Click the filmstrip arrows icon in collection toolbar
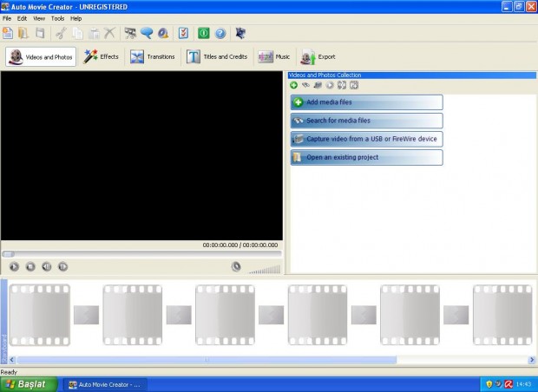 [x=342, y=85]
